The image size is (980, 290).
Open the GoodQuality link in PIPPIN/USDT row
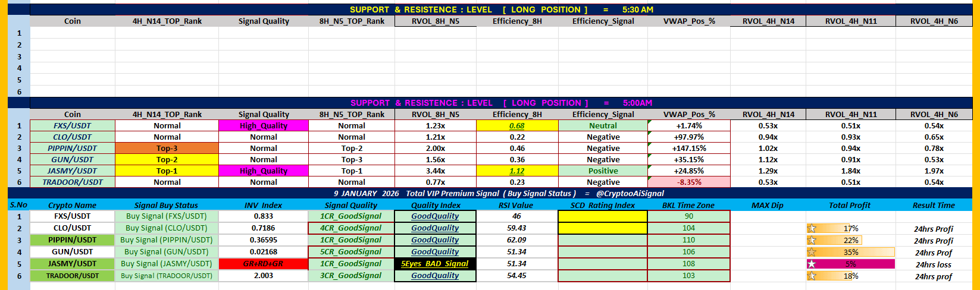(x=435, y=240)
